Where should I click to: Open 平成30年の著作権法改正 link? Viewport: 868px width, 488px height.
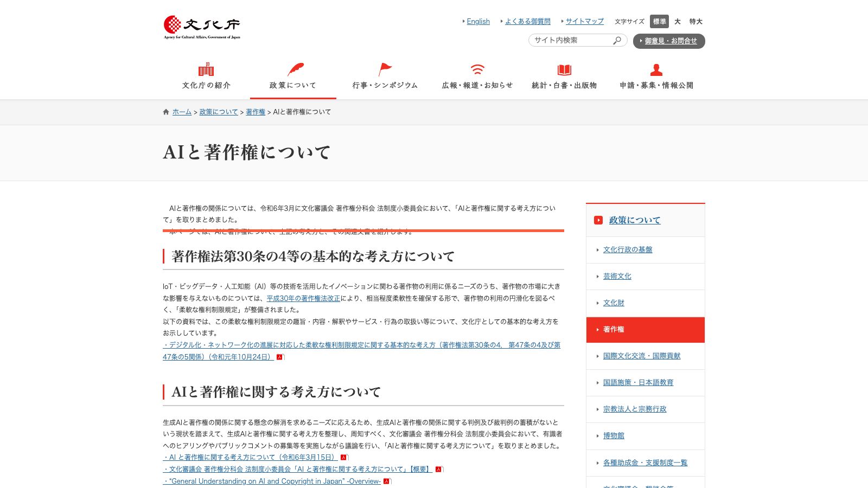(303, 298)
